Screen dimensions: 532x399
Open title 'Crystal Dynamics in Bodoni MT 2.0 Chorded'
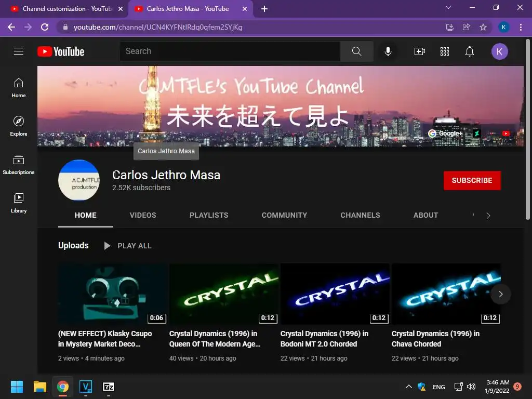pos(324,339)
